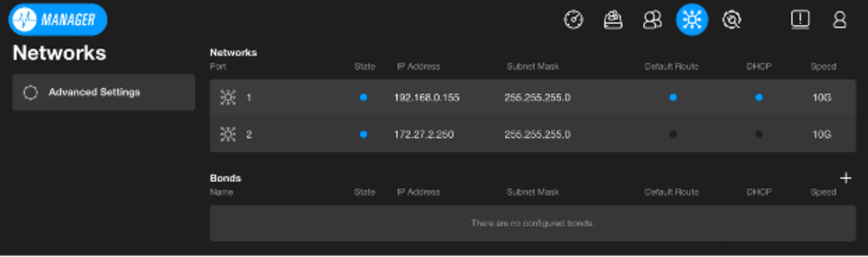
Task: Select IP address 192.168.0.155
Action: tap(427, 97)
